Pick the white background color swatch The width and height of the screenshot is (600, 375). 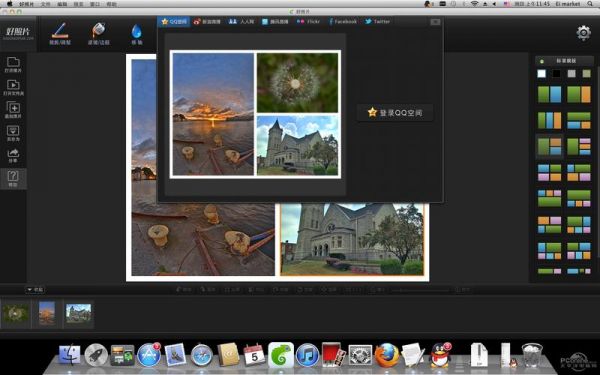(x=541, y=73)
